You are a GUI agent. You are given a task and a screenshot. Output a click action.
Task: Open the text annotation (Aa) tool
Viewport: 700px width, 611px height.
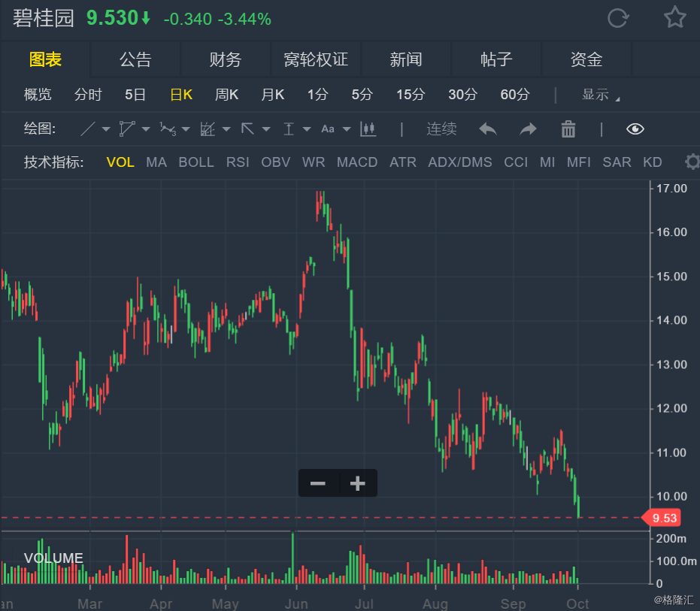[327, 129]
